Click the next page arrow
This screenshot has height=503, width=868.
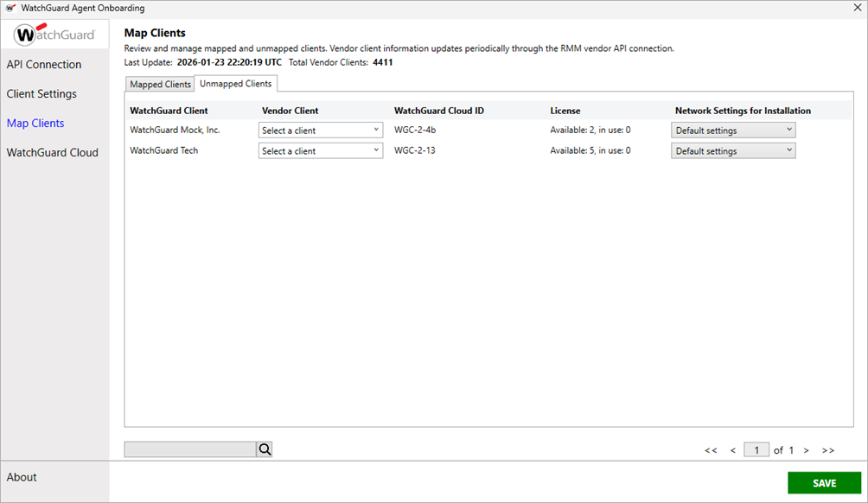(806, 449)
